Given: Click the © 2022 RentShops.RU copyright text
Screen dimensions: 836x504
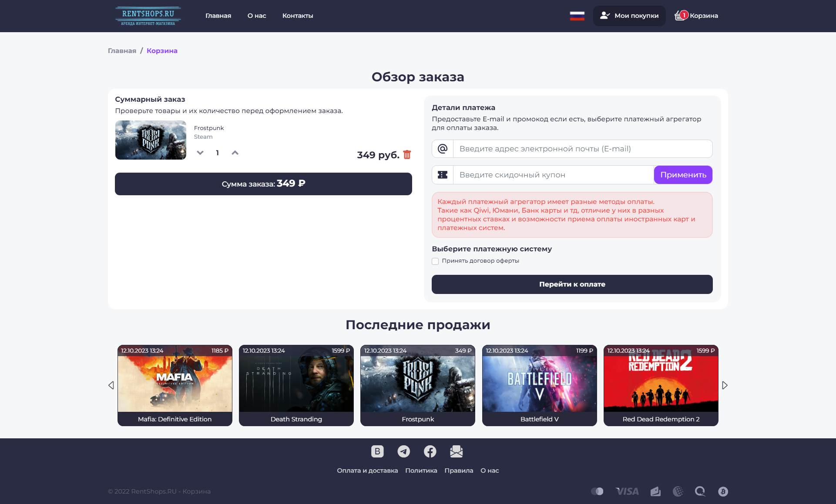Looking at the screenshot, I should (159, 491).
